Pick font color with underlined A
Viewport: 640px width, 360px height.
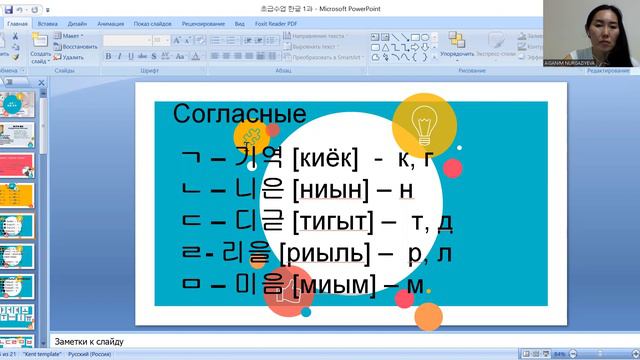pos(196,56)
